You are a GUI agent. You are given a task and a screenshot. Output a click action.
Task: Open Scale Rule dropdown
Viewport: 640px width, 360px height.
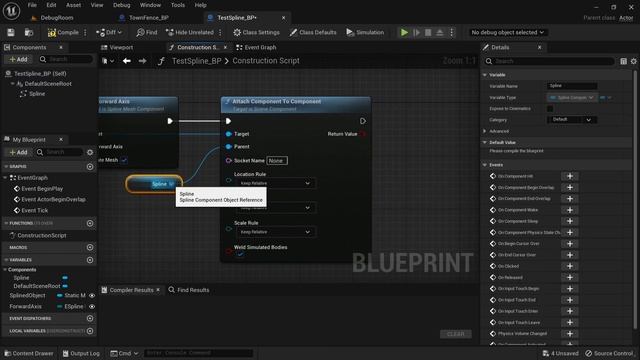point(276,232)
